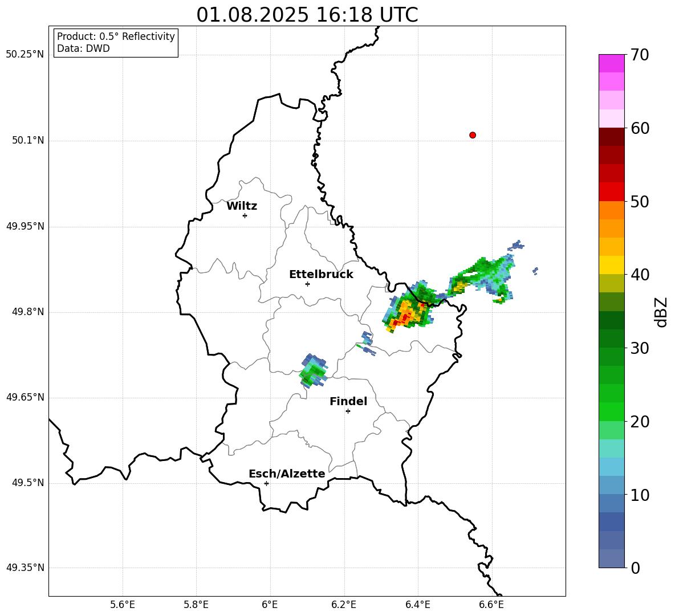
Task: Click the green rain cell northwest of Findel
Action: 314,371
